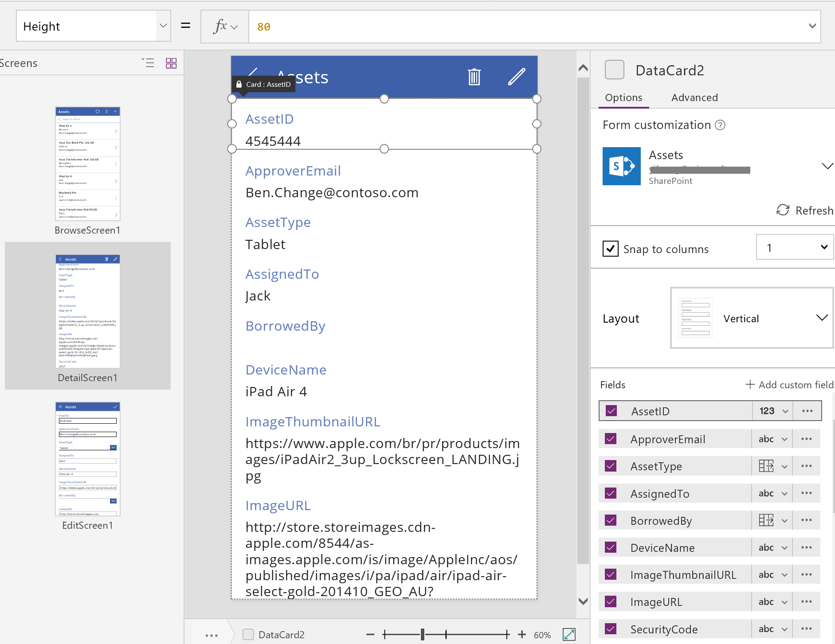Viewport: 835px width, 644px height.
Task: Uncheck the ApproverEmail field checkbox
Action: [611, 439]
